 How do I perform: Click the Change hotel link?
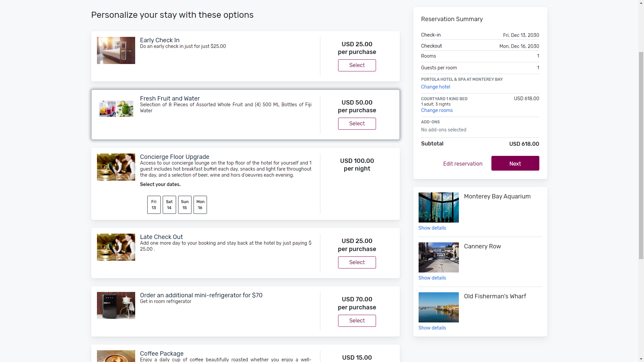436,87
